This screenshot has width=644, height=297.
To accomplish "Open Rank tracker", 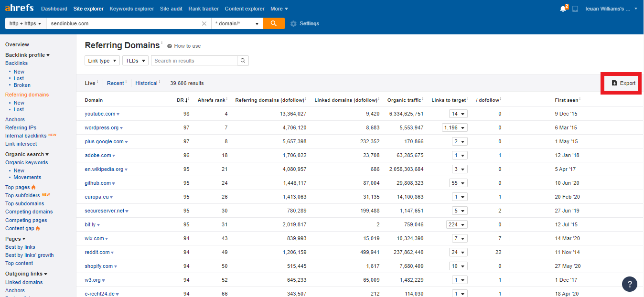I will pyautogui.click(x=204, y=9).
